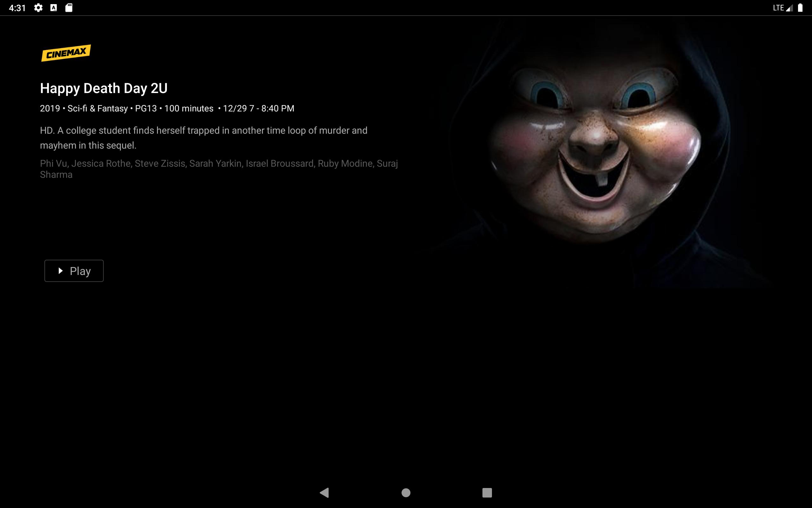Tap the keyboard 'A' status bar icon
The image size is (812, 508).
click(x=54, y=8)
